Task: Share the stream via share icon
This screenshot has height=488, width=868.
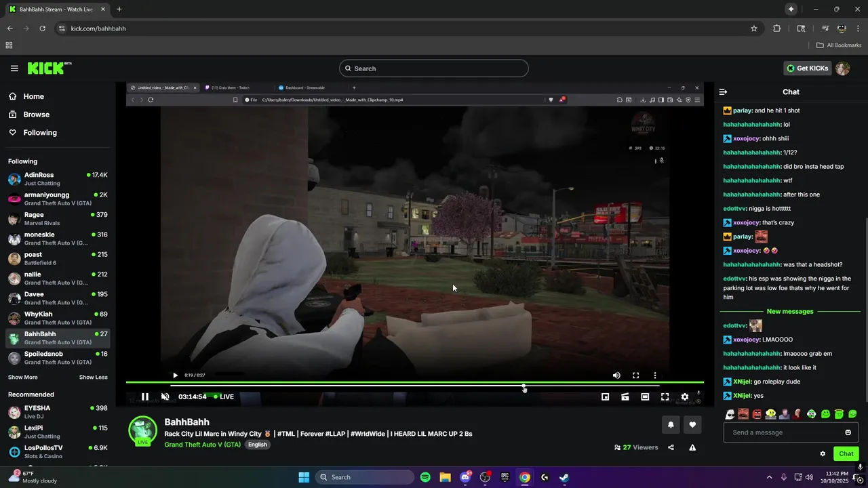Action: [x=671, y=447]
